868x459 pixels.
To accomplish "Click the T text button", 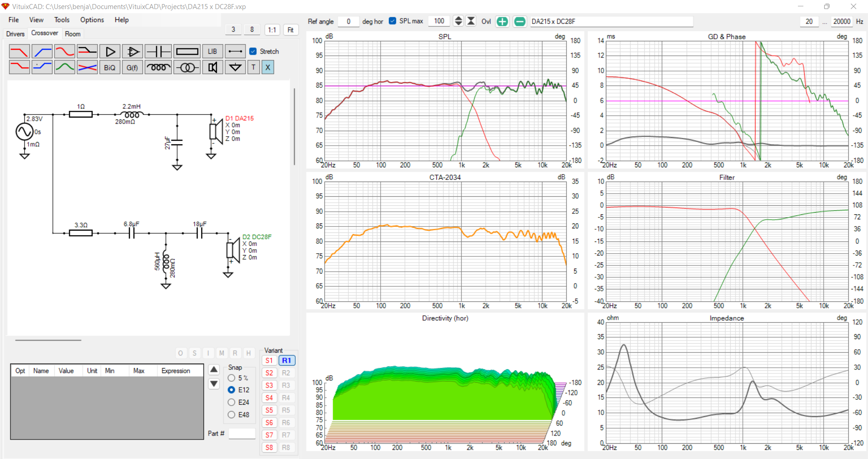I will (x=254, y=67).
